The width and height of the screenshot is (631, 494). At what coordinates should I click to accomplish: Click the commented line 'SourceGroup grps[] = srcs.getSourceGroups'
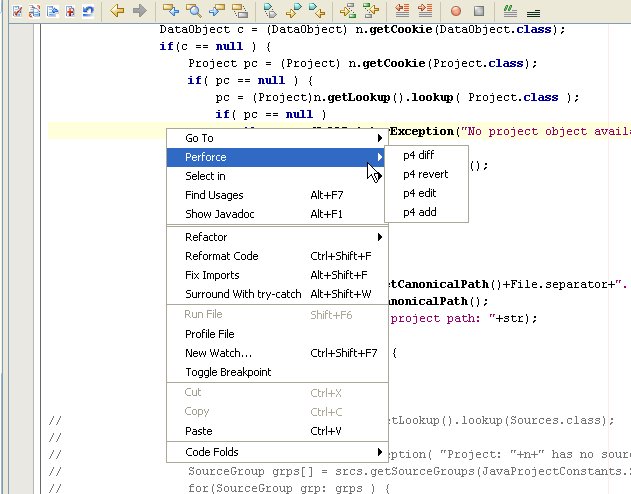pos(409,471)
